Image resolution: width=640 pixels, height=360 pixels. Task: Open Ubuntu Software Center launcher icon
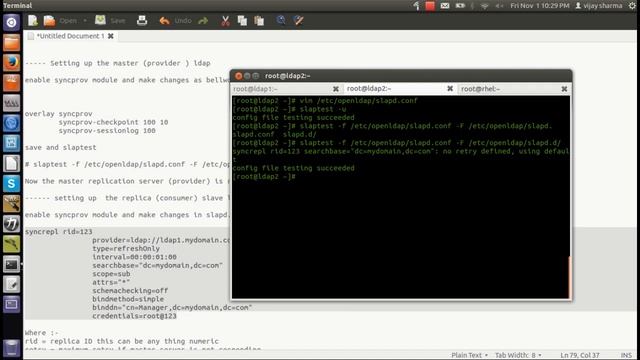point(11,82)
